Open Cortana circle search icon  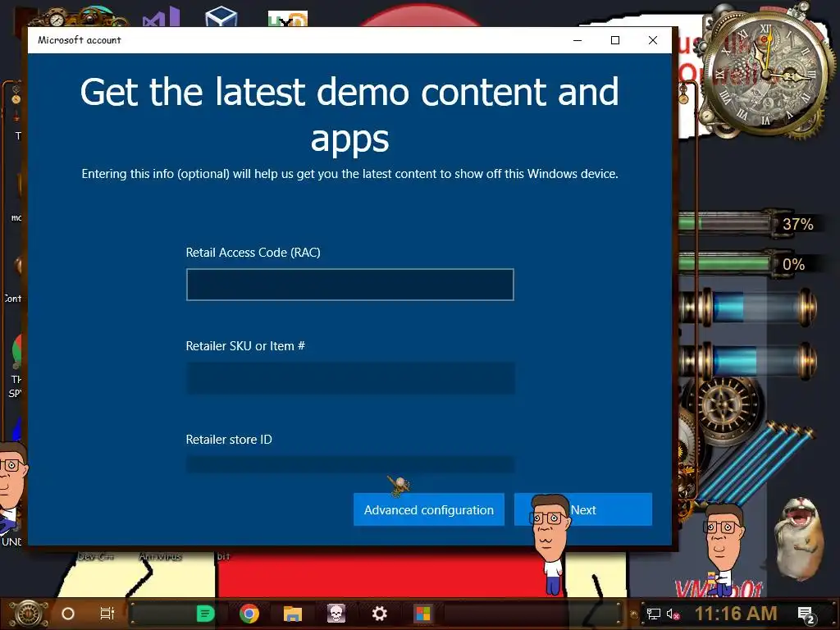[68, 614]
